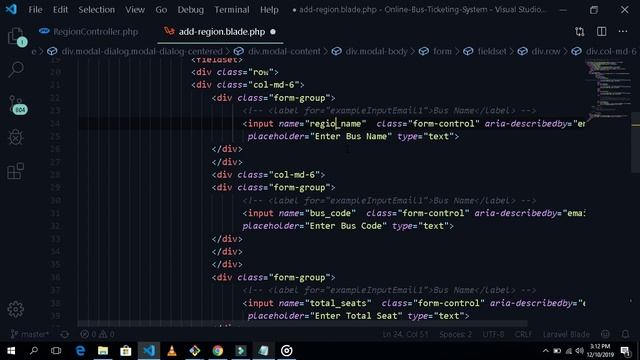Open the Manage gear icon
This screenshot has width=640, height=360.
[x=16, y=309]
